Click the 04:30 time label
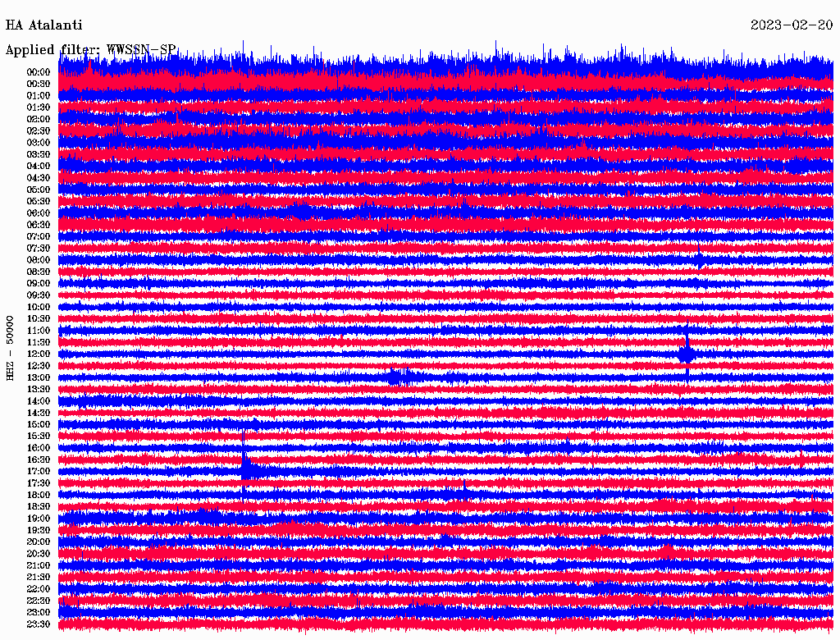Screen dimensions: 840x640 pyautogui.click(x=39, y=177)
